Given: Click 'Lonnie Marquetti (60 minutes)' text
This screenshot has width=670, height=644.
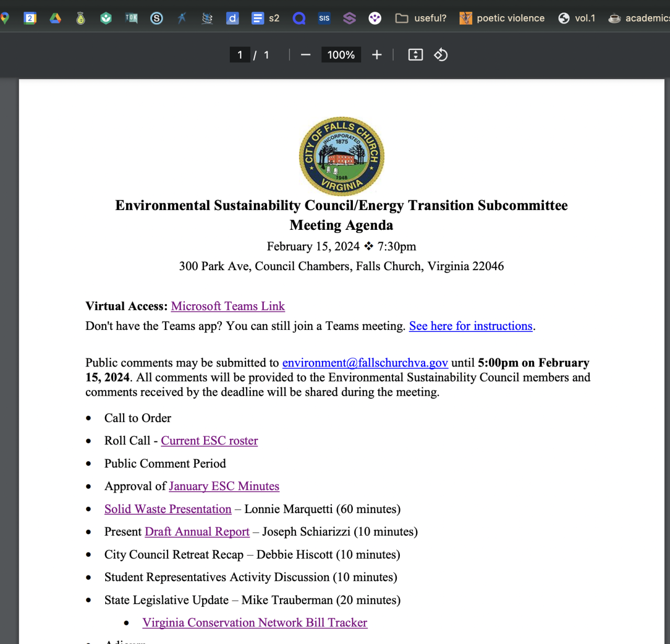Looking at the screenshot, I should pos(322,509).
